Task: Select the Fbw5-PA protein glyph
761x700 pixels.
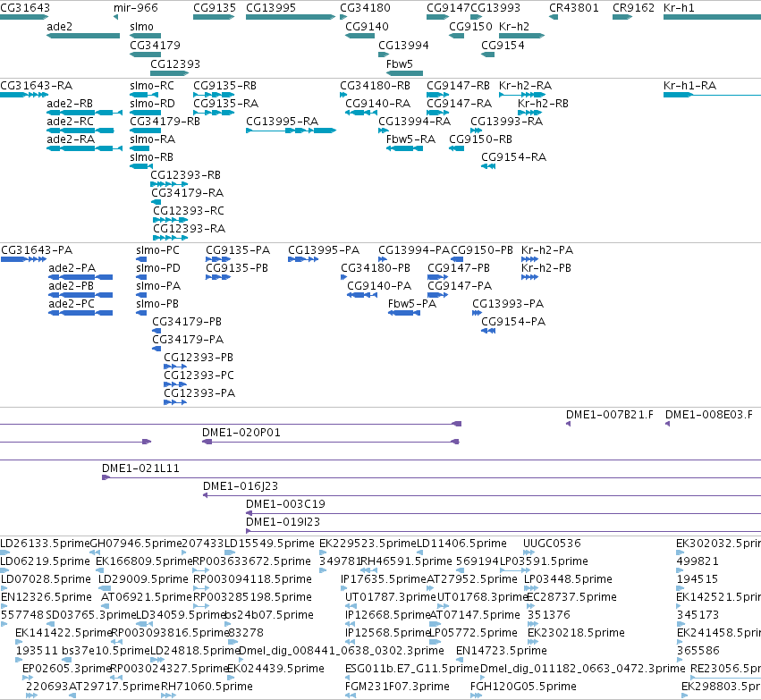Action: coord(404,313)
